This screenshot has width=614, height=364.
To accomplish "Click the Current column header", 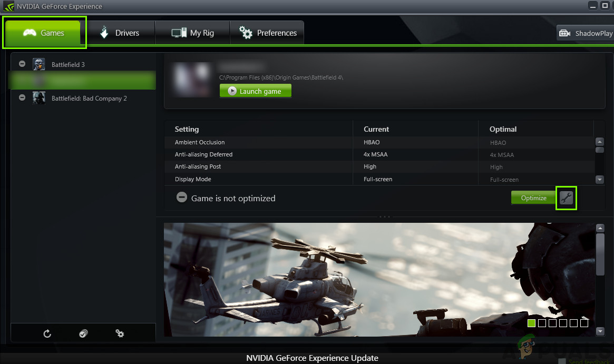I will click(376, 129).
